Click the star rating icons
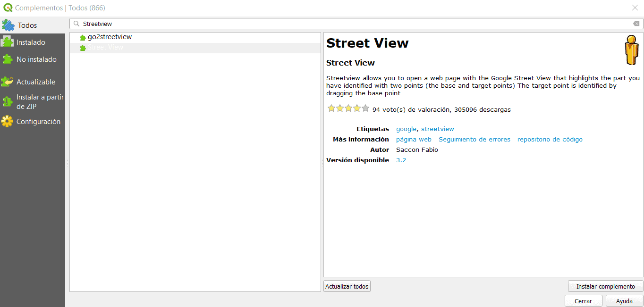Screen dimensions: 644x307 pyautogui.click(x=348, y=108)
